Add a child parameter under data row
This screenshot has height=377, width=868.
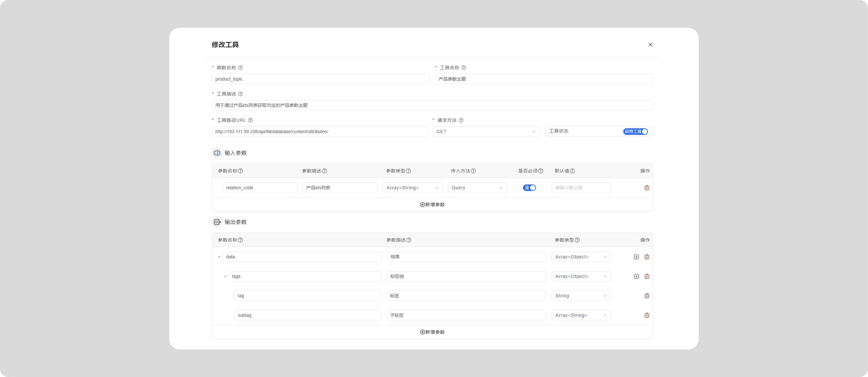tap(636, 257)
